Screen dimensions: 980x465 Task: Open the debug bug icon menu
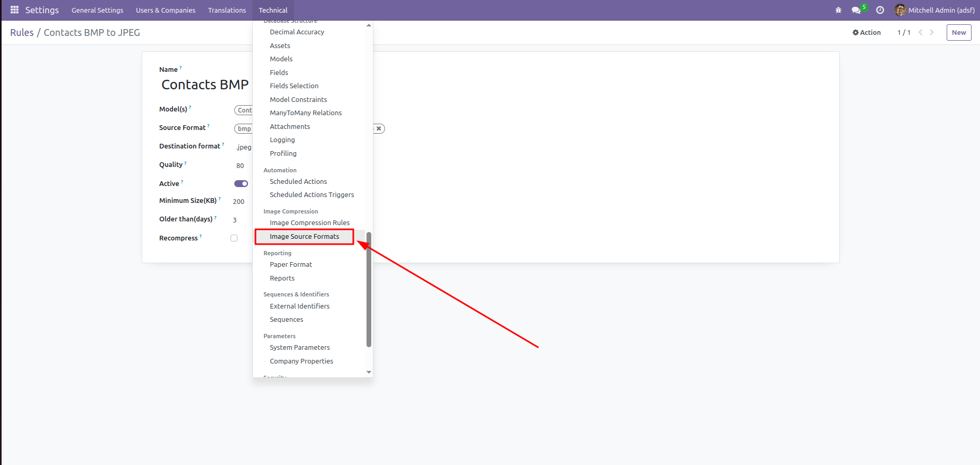coord(838,10)
